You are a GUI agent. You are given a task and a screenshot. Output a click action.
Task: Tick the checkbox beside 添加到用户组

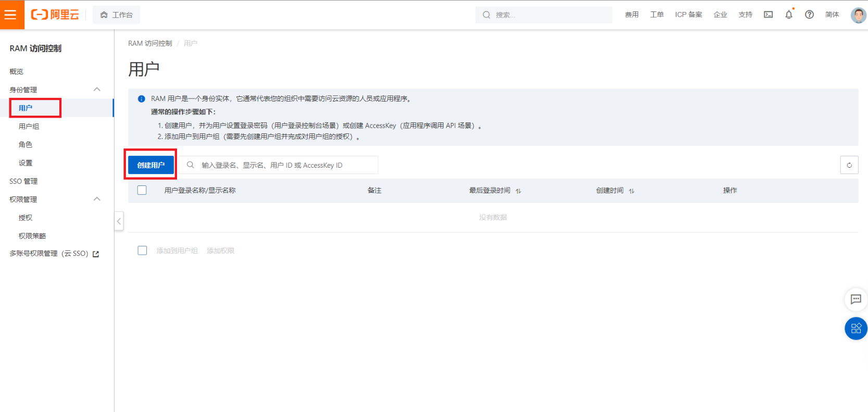point(142,251)
